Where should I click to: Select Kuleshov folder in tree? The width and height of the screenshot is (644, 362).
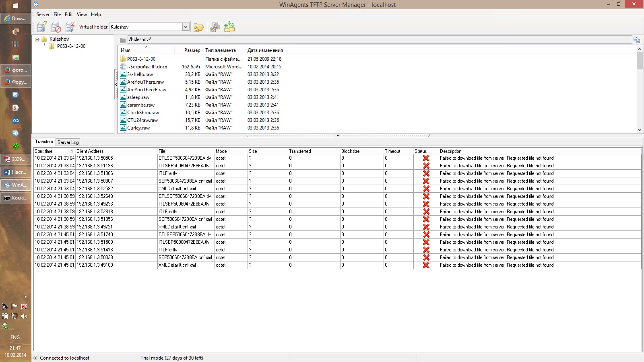pyautogui.click(x=59, y=39)
